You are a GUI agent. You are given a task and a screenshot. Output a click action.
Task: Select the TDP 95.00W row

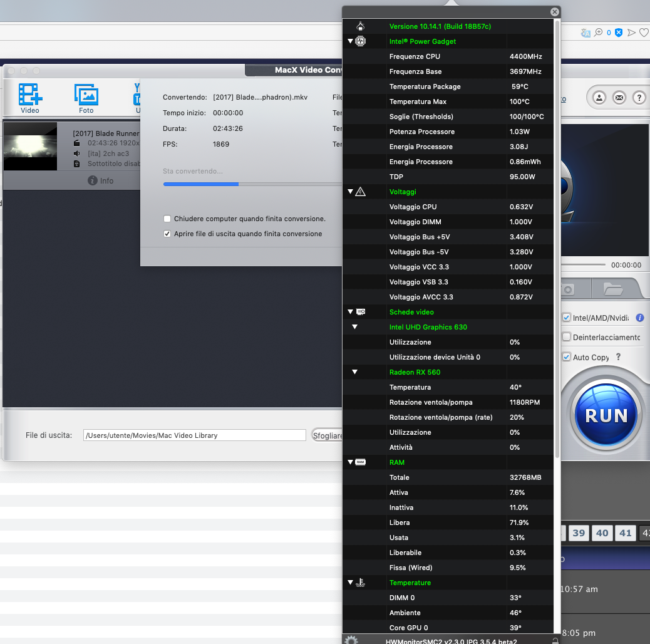click(x=448, y=177)
